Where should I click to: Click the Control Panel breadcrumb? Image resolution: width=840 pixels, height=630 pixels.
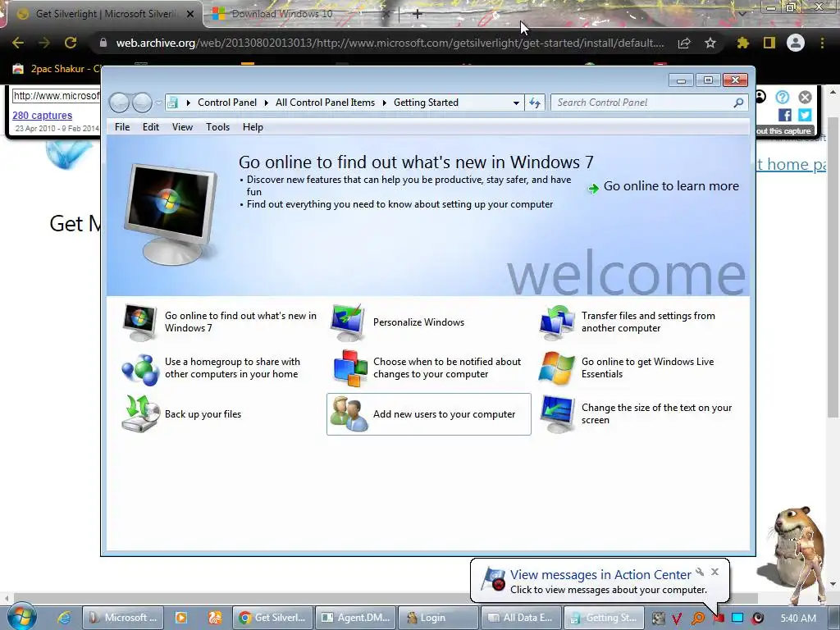click(x=227, y=103)
